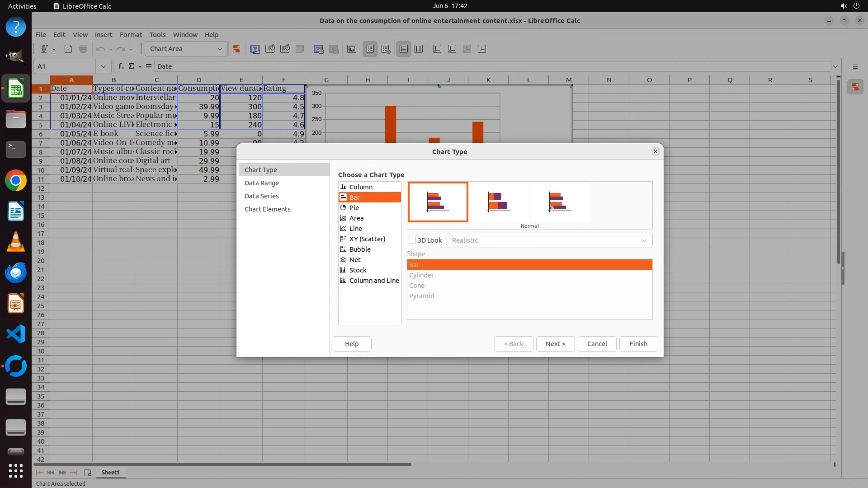Choose the XY (Scatter) chart type

click(x=367, y=239)
